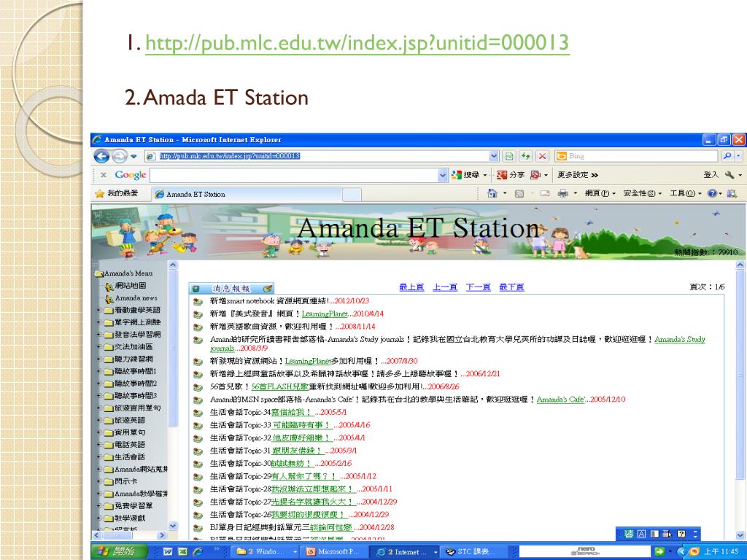This screenshot has height=560, width=747.
Task: Open the Amanda's Cafe' link
Action: click(x=560, y=400)
